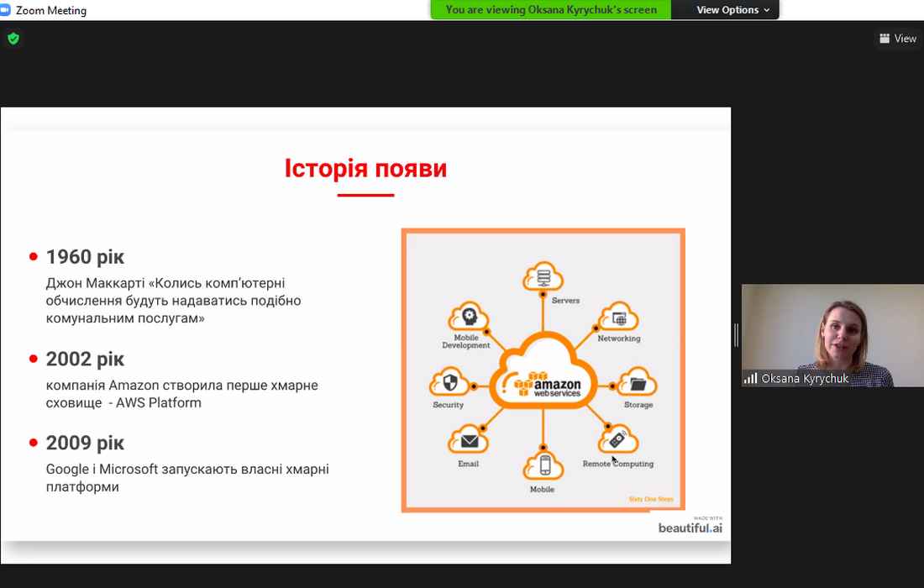The height and width of the screenshot is (588, 924).
Task: Click the panel divider handle beside video
Action: 736,335
